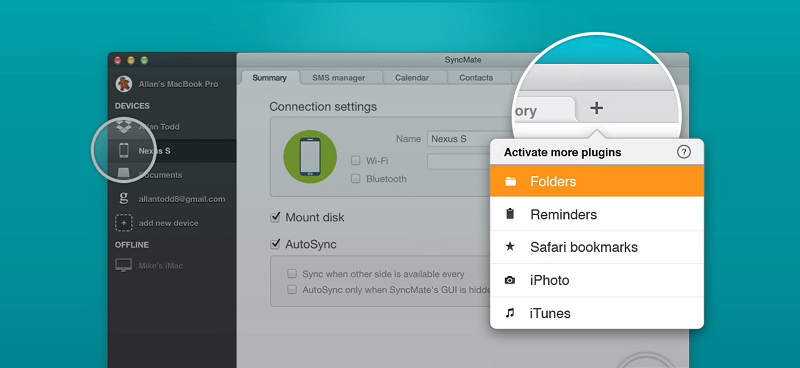Viewport: 800px width, 368px height.
Task: Open help question mark in plugins popup
Action: point(684,152)
